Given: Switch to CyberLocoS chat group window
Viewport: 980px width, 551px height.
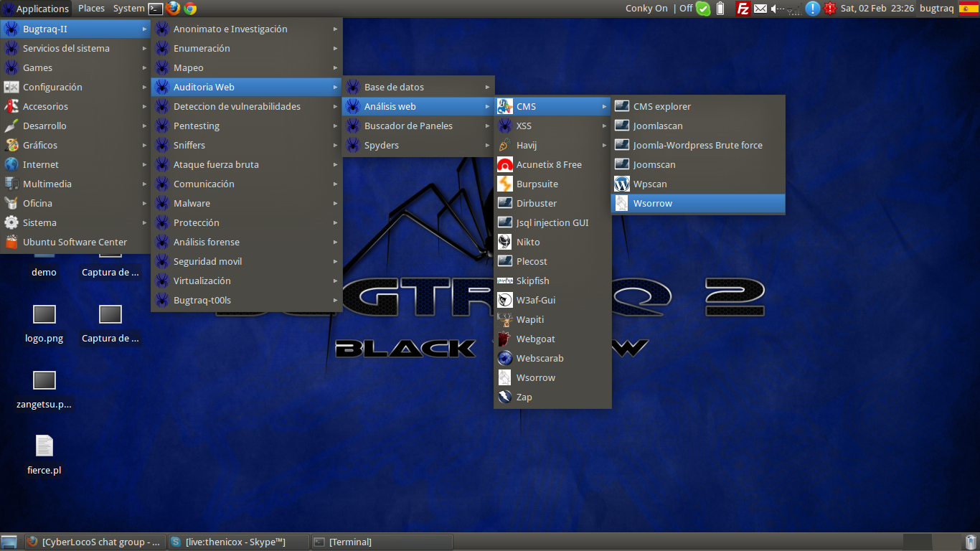Looking at the screenshot, I should (95, 542).
